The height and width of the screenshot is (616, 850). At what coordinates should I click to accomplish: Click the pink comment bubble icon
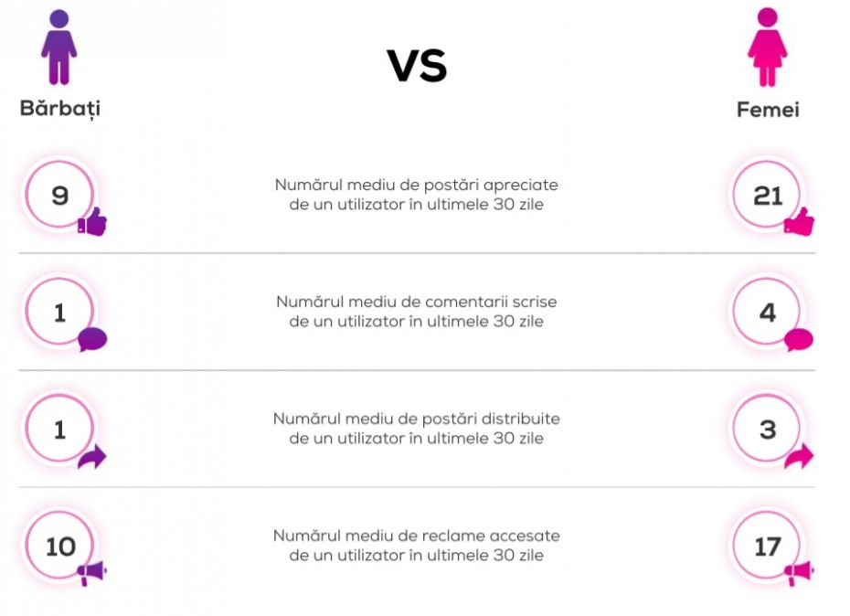pyautogui.click(x=799, y=340)
